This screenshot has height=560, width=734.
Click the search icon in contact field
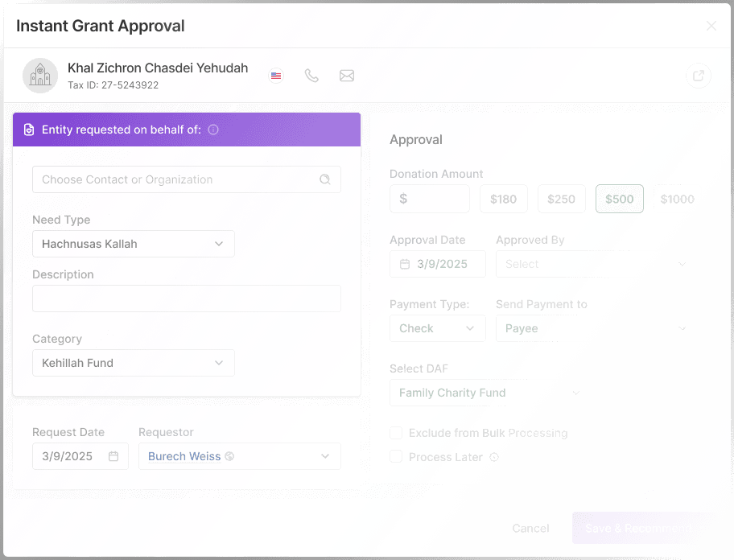(x=325, y=179)
